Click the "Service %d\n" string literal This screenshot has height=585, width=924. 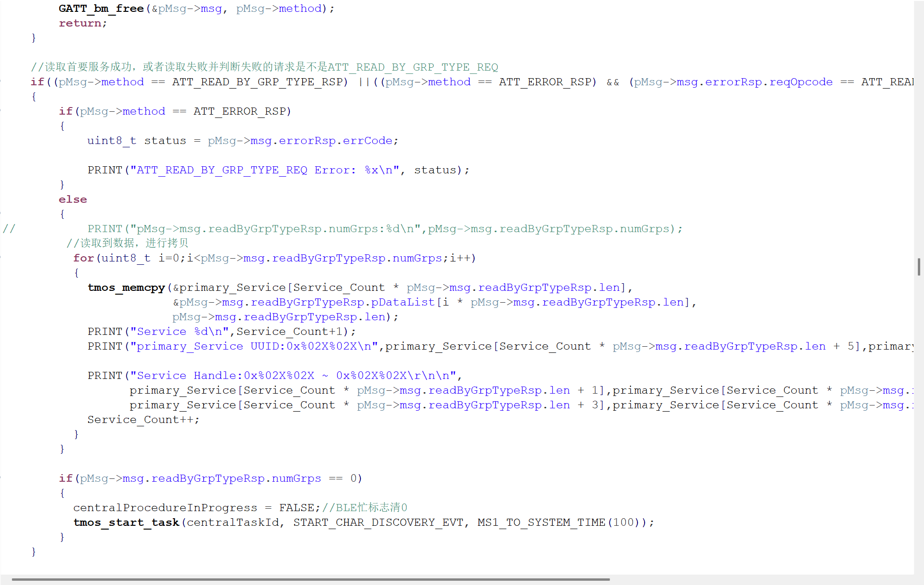[180, 332]
